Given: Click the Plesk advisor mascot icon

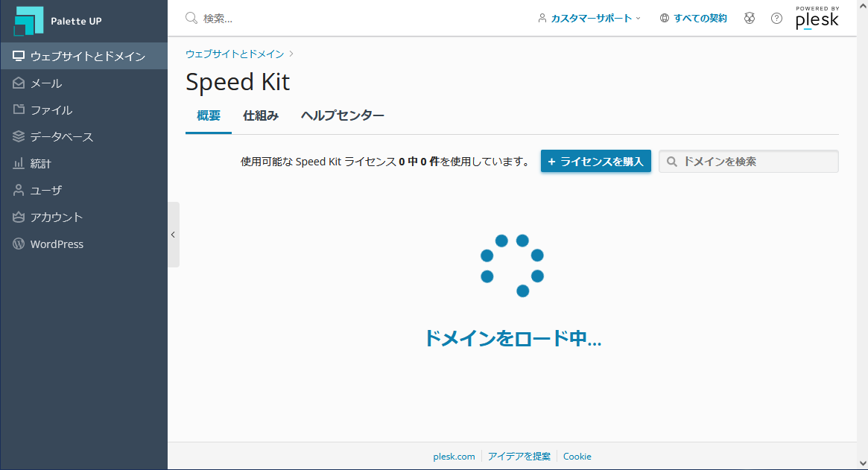Looking at the screenshot, I should [750, 19].
